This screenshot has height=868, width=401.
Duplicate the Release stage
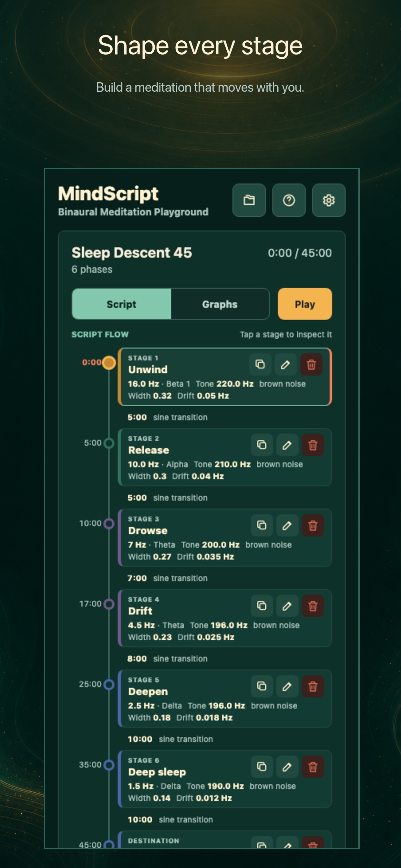pyautogui.click(x=262, y=445)
